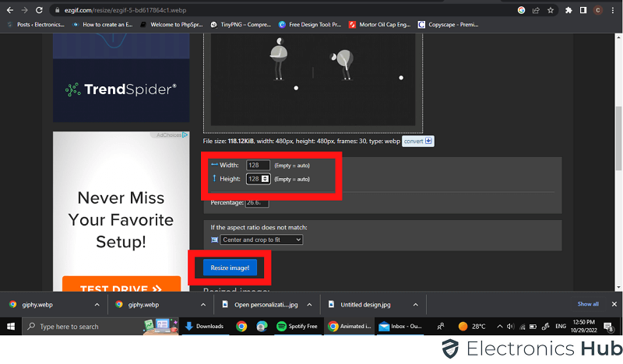
Task: Click Show all downloads link
Action: coord(588,304)
